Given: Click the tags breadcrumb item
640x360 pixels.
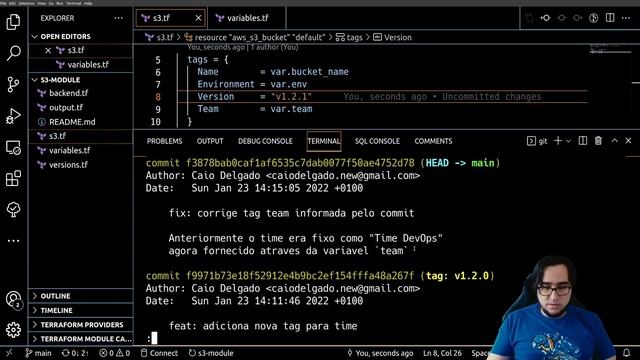Looking at the screenshot, I should [349, 38].
